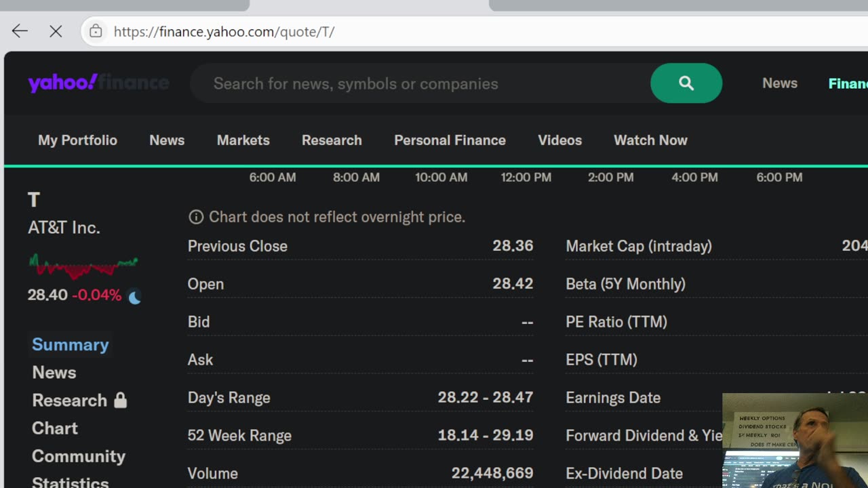Stop page loading with X button
Image resolution: width=868 pixels, height=488 pixels.
pyautogui.click(x=56, y=31)
